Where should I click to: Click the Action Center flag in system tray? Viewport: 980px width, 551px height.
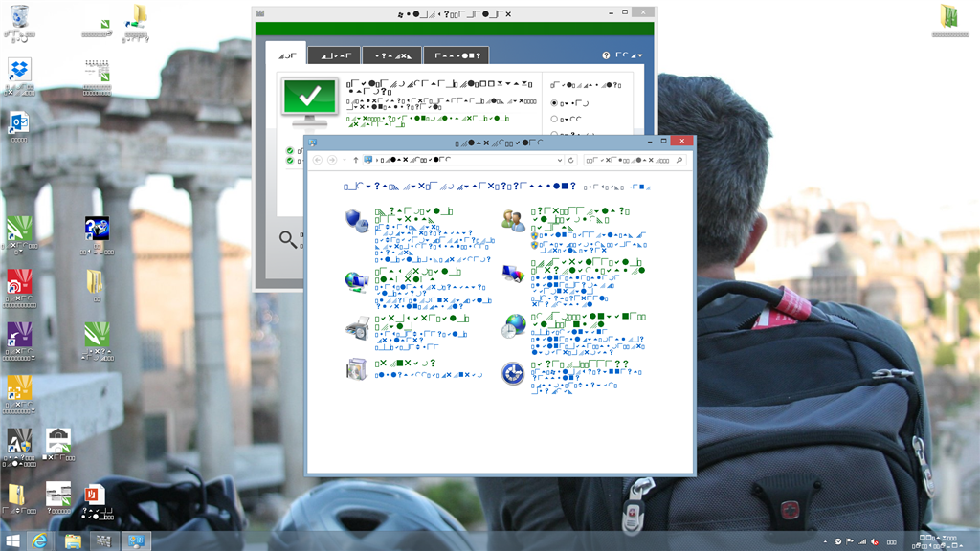pos(850,541)
